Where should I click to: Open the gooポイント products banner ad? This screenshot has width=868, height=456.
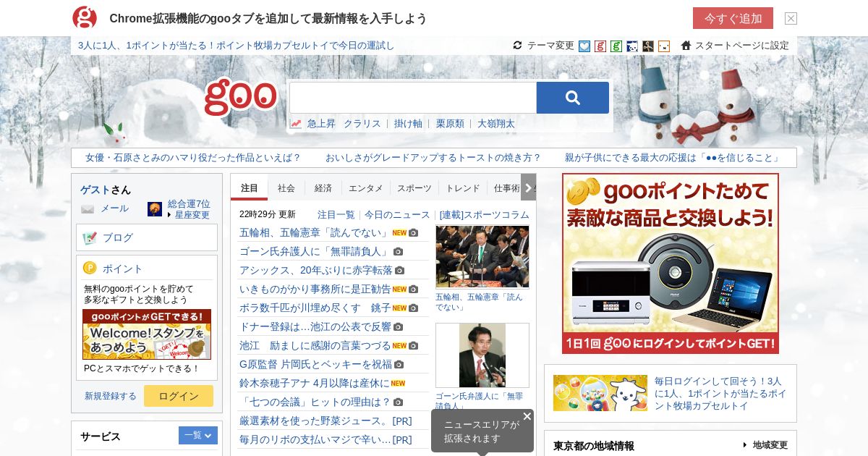[x=671, y=263]
